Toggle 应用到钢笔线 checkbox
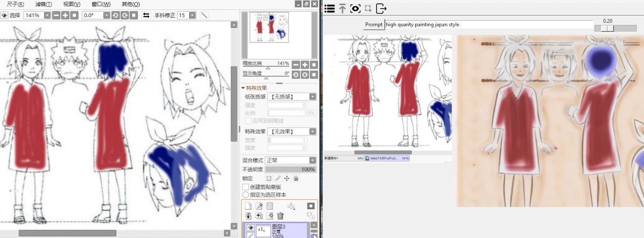644x238 pixels. tap(248, 121)
